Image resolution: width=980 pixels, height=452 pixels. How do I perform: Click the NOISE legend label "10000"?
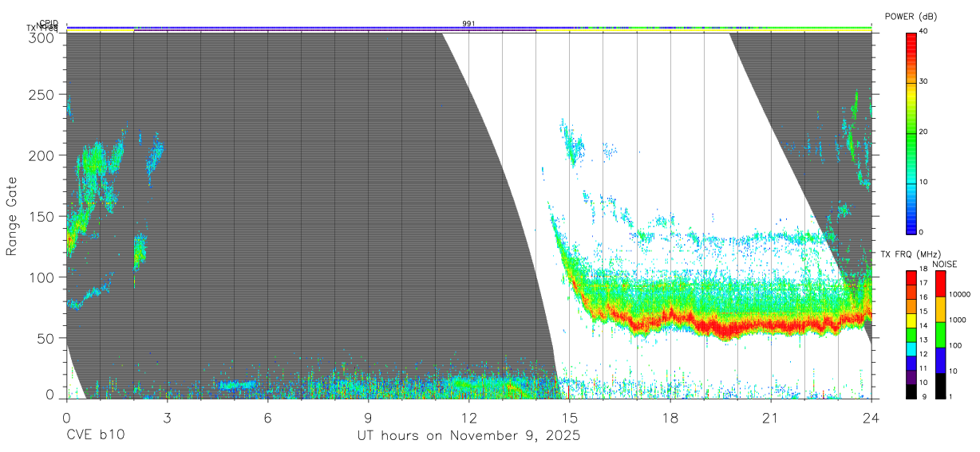[959, 294]
